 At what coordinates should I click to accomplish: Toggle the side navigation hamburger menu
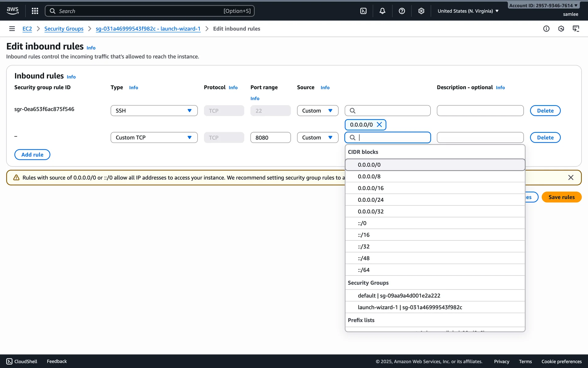(x=12, y=29)
